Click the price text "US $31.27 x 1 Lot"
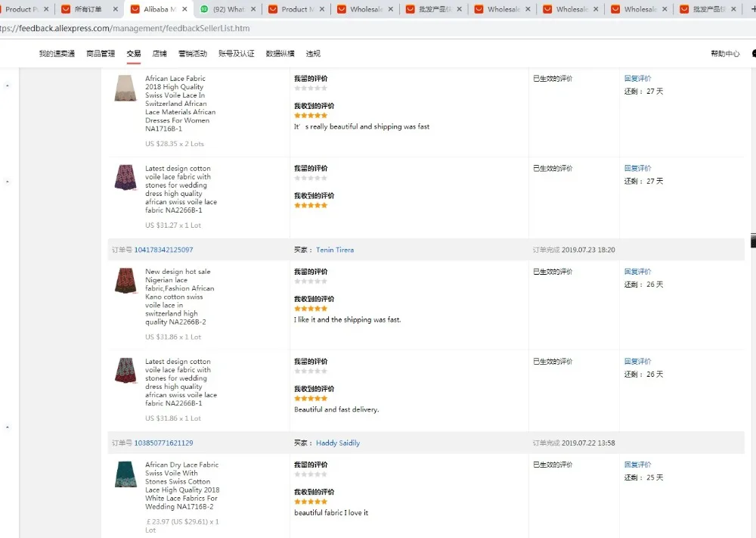This screenshot has height=538, width=756. 173,225
